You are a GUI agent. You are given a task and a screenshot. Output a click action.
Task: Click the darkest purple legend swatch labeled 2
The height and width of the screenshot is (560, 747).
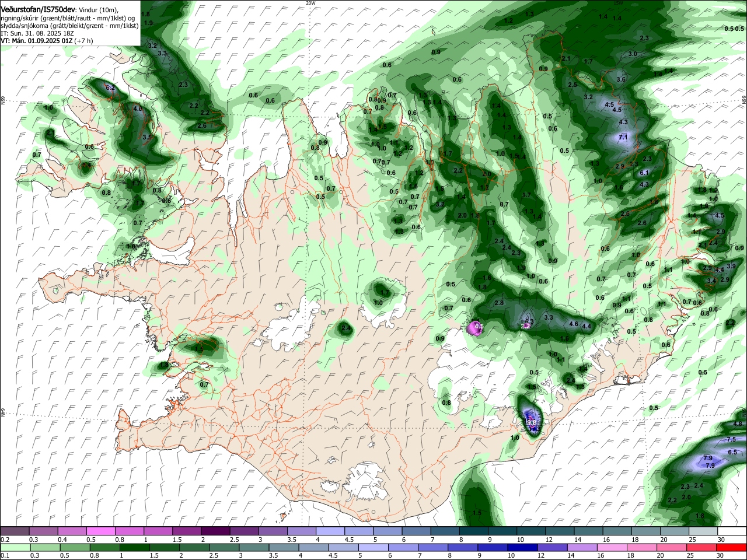point(215,531)
